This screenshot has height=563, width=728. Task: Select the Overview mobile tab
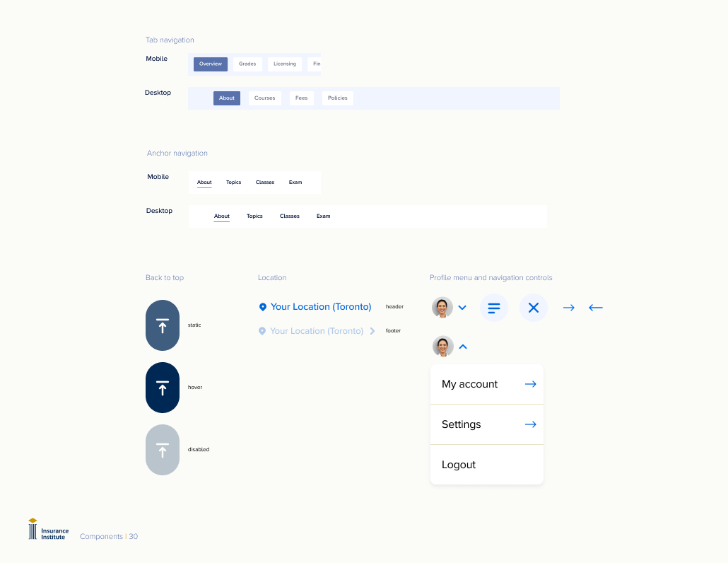tap(211, 64)
